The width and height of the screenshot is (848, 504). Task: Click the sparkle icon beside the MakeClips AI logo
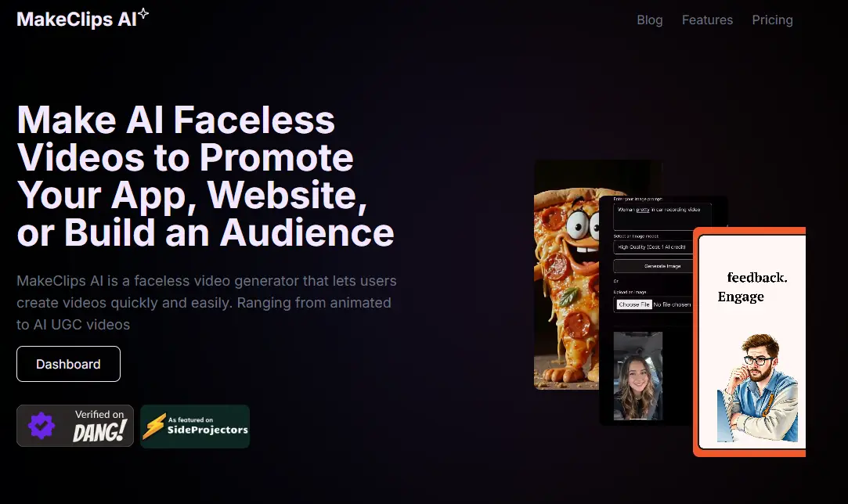click(x=143, y=15)
